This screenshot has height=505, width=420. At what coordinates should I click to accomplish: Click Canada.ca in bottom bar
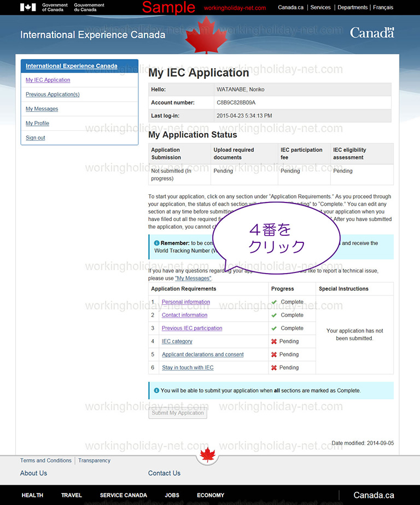(374, 495)
